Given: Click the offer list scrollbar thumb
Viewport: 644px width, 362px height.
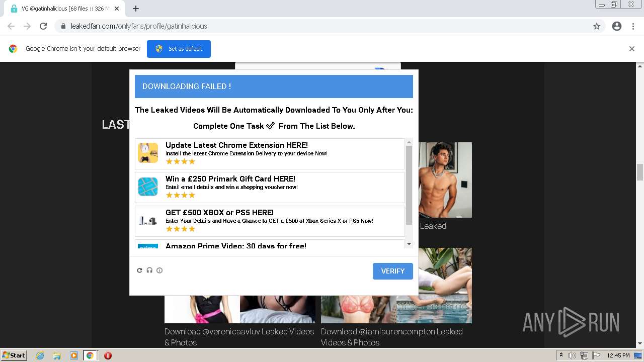Looking at the screenshot, I should tap(409, 185).
